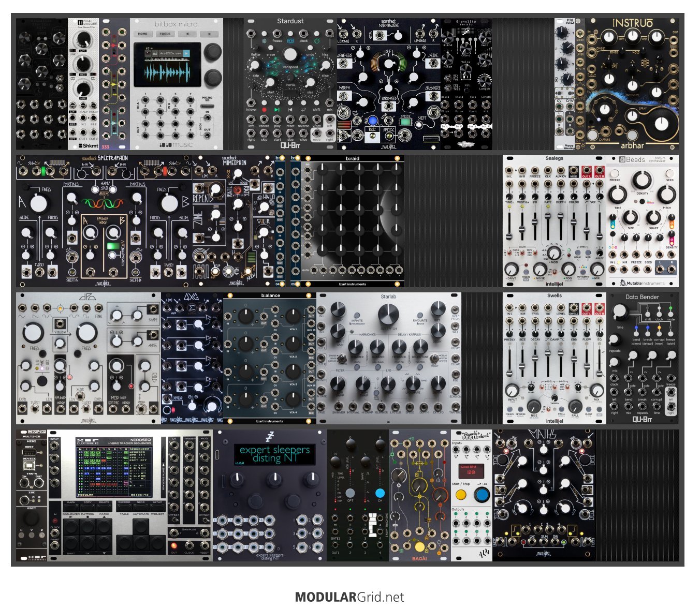Click the repeats knob on Data Bender

[614, 340]
